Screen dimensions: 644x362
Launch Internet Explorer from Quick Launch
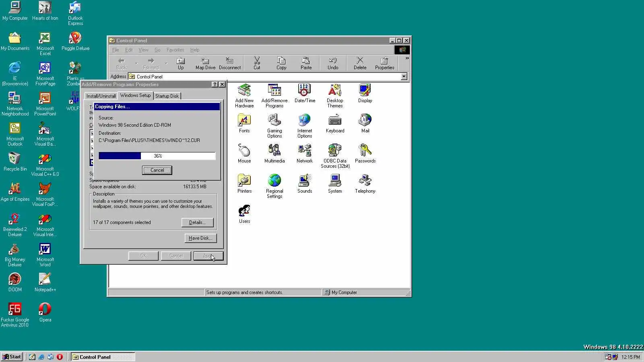41,357
